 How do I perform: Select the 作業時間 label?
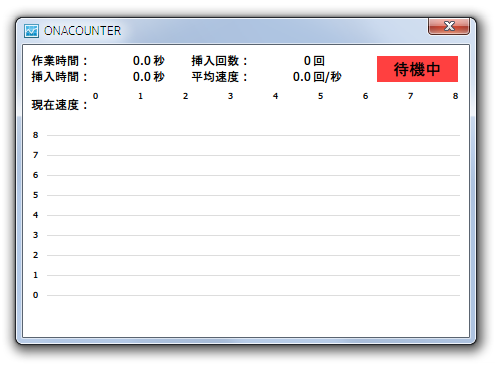pyautogui.click(x=60, y=61)
